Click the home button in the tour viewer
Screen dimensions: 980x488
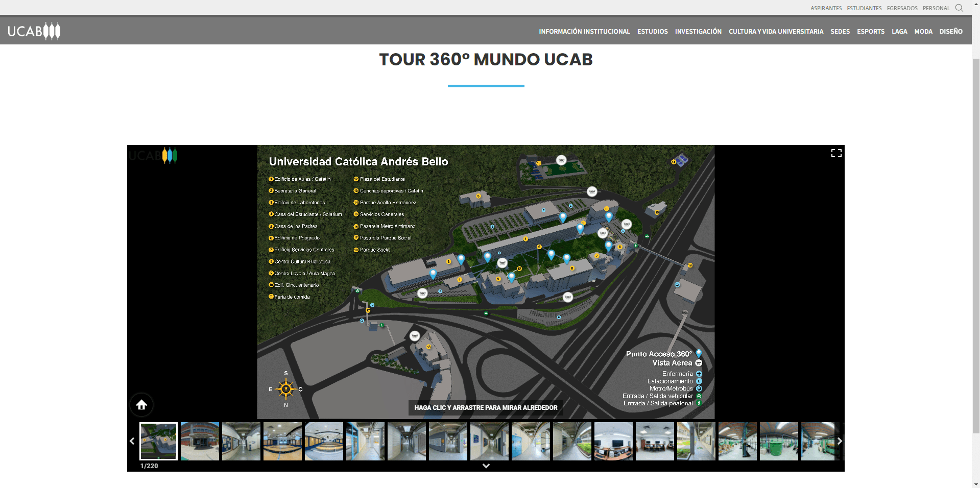pyautogui.click(x=141, y=405)
